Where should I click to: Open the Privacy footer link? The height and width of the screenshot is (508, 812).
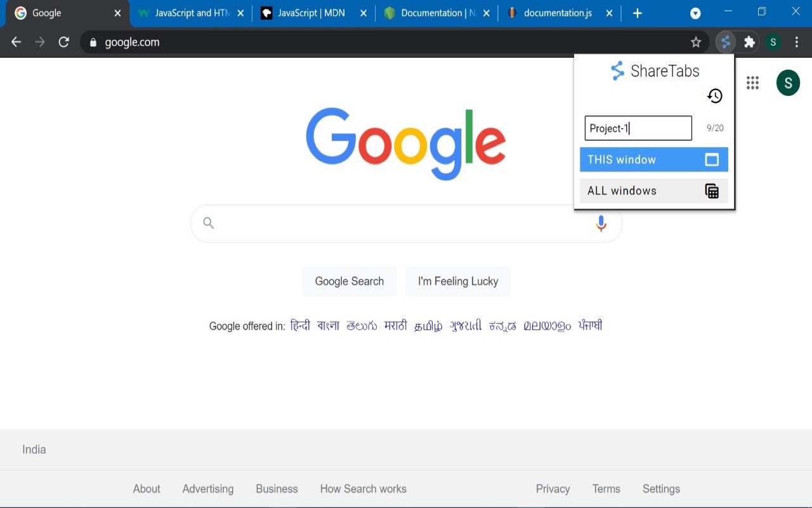click(x=553, y=489)
